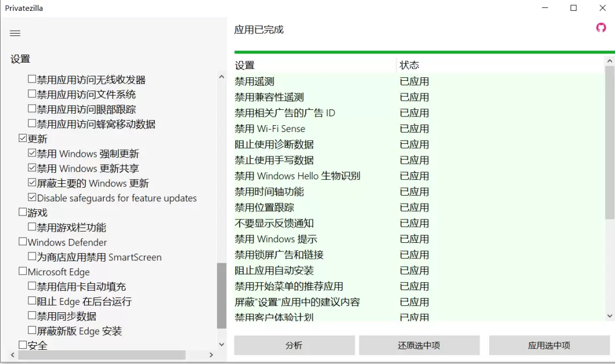Image resolution: width=615 pixels, height=364 pixels.
Task: Click the results list scroll-up arrow
Action: click(x=609, y=61)
